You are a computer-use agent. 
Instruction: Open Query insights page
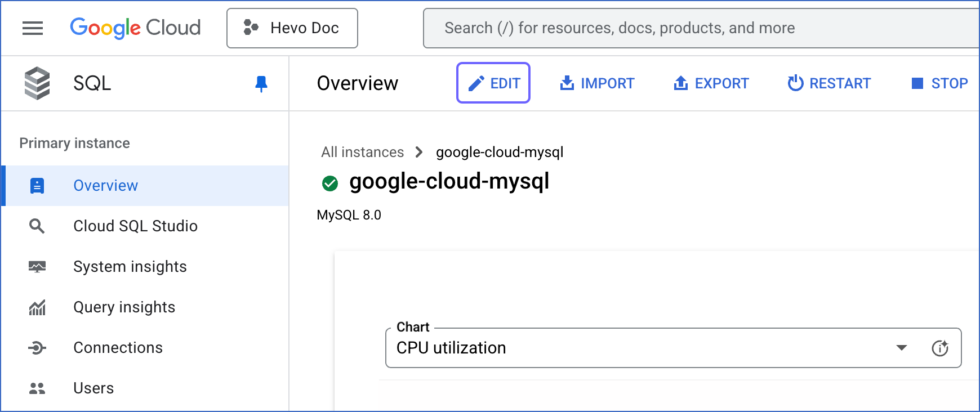145,307
